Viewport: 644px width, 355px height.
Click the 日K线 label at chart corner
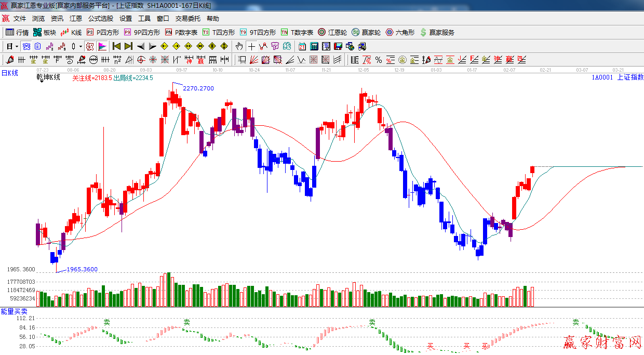(x=9, y=73)
